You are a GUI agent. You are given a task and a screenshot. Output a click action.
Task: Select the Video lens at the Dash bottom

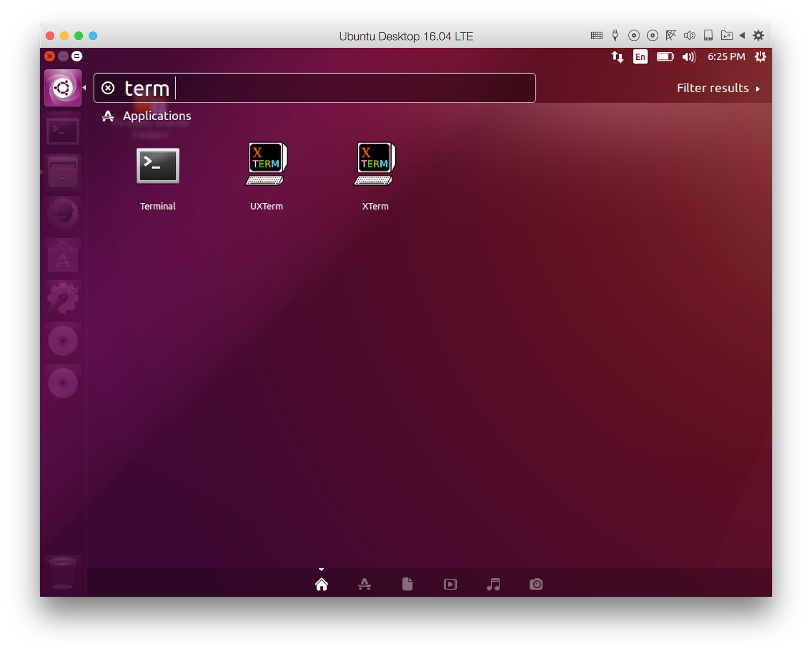(450, 584)
